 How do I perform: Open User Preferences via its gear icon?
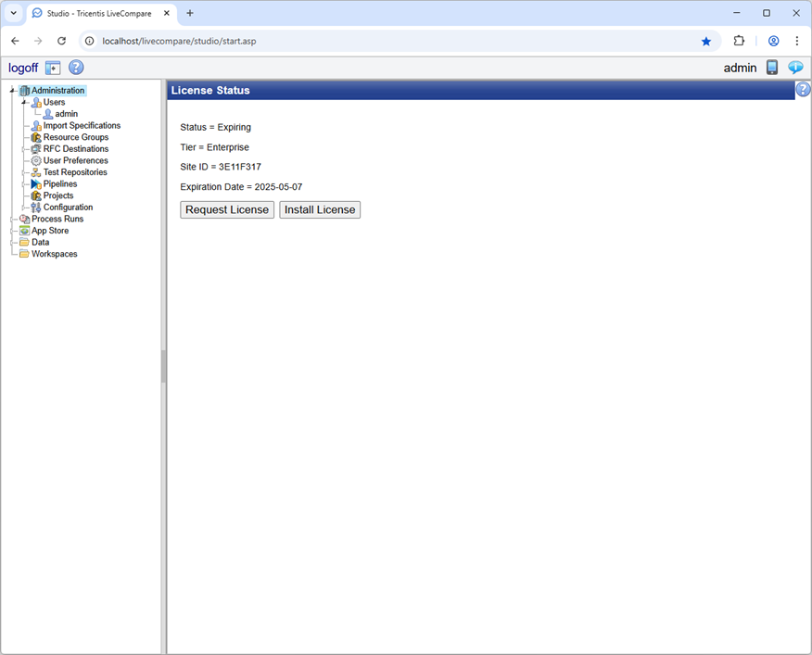point(36,160)
